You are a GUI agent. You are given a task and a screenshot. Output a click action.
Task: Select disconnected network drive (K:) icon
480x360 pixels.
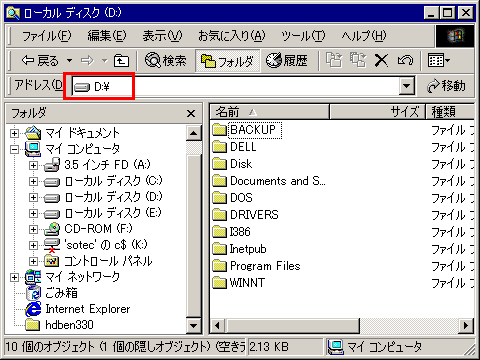click(x=52, y=245)
